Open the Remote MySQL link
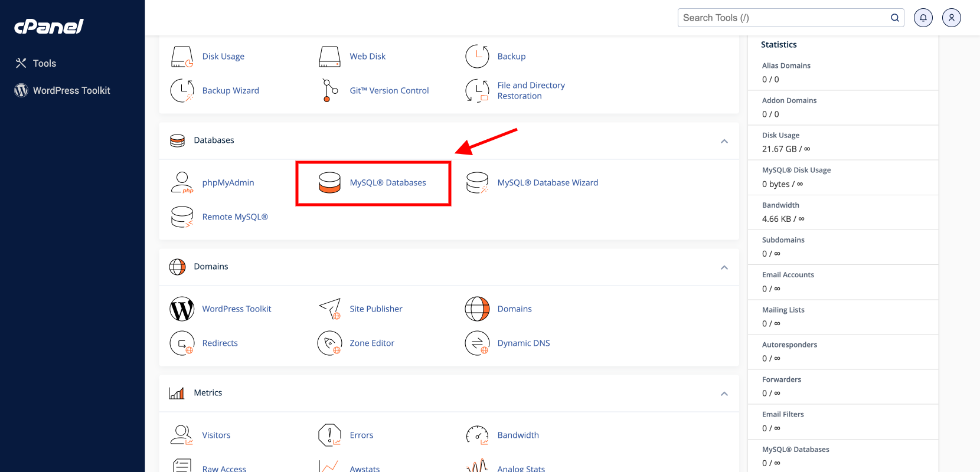980x472 pixels. [235, 217]
